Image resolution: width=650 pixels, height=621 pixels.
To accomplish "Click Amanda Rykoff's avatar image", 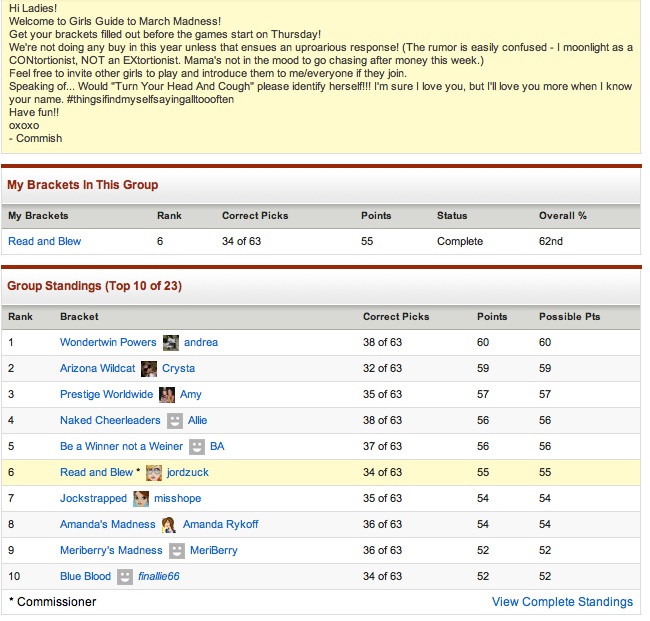I will pos(169,524).
